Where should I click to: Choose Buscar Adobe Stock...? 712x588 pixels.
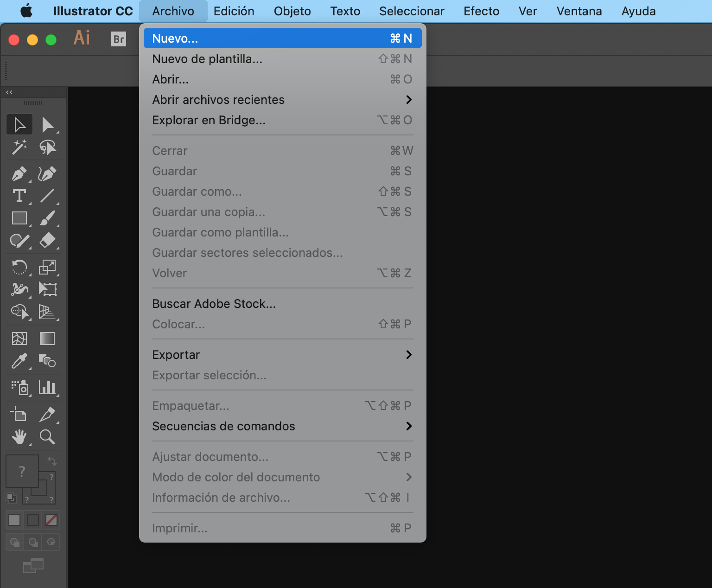pos(283,304)
